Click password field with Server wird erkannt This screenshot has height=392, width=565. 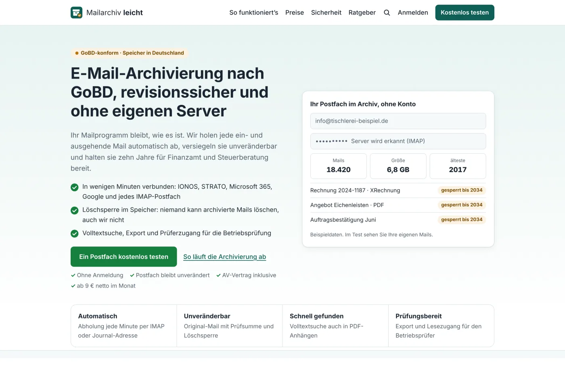(398, 141)
